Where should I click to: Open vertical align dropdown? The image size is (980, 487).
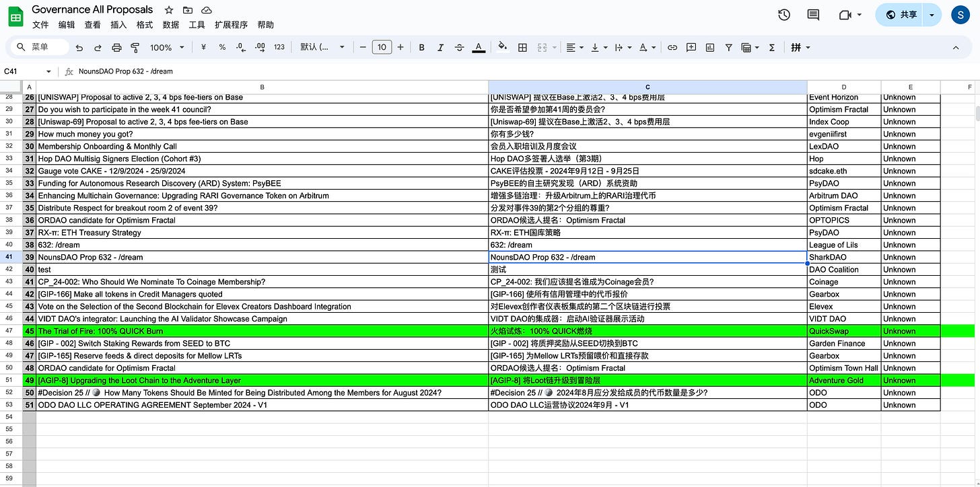coord(598,47)
